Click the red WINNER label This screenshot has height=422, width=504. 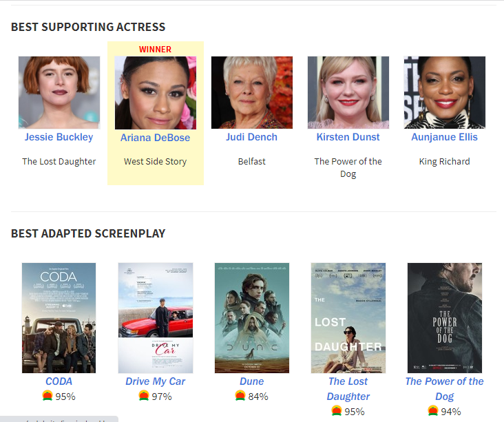(x=155, y=49)
